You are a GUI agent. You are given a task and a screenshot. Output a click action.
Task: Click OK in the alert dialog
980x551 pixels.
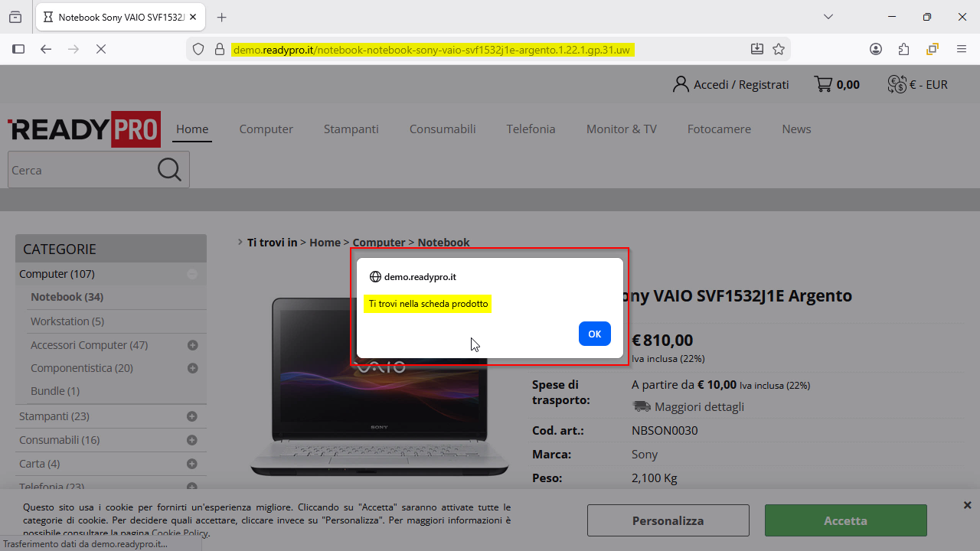594,334
